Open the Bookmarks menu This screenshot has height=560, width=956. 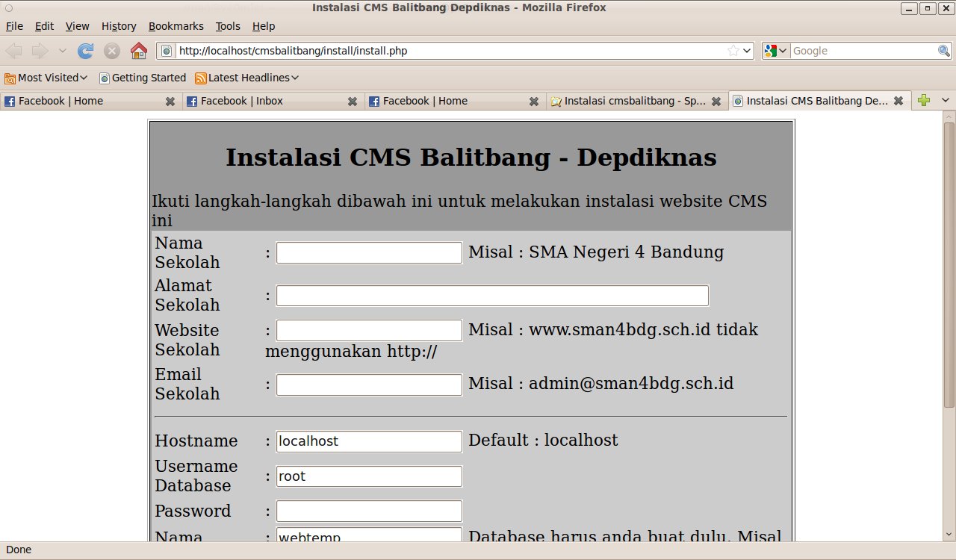[x=176, y=26]
